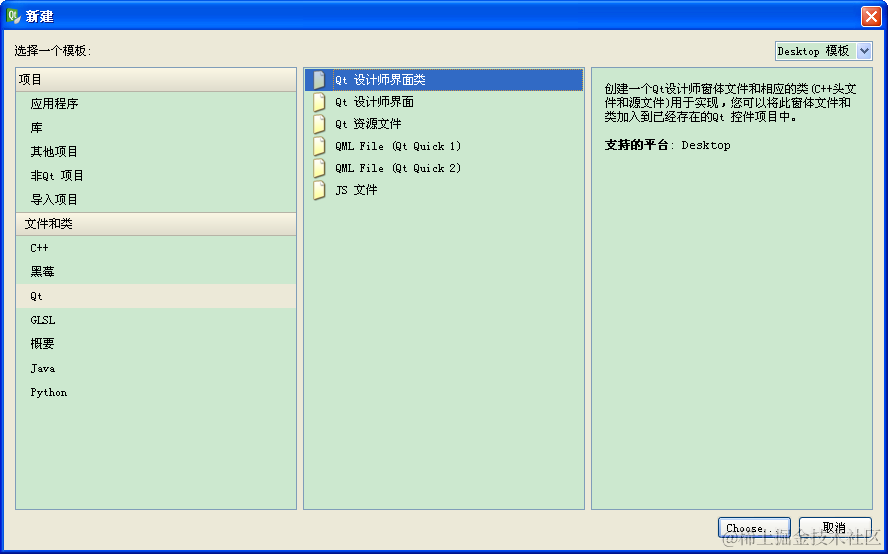Screen dimensions: 888x554
Task: Select C++ under 文件和类
Action: 156,248
